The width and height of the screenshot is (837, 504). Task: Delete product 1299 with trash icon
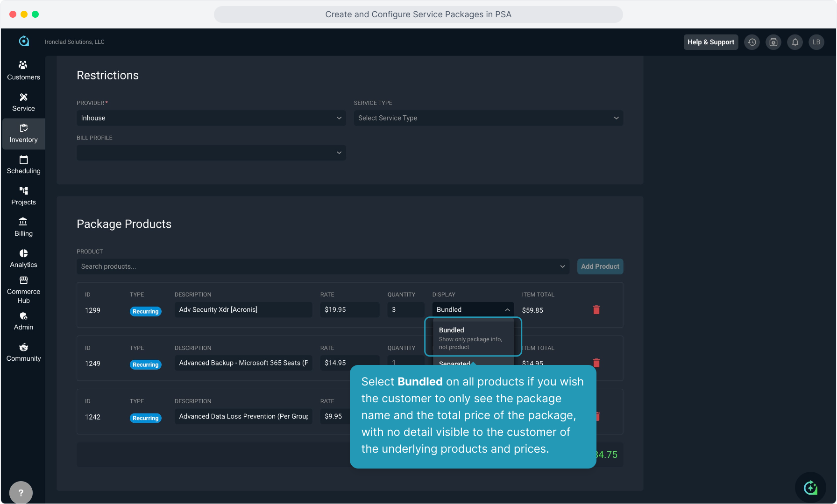(x=596, y=310)
